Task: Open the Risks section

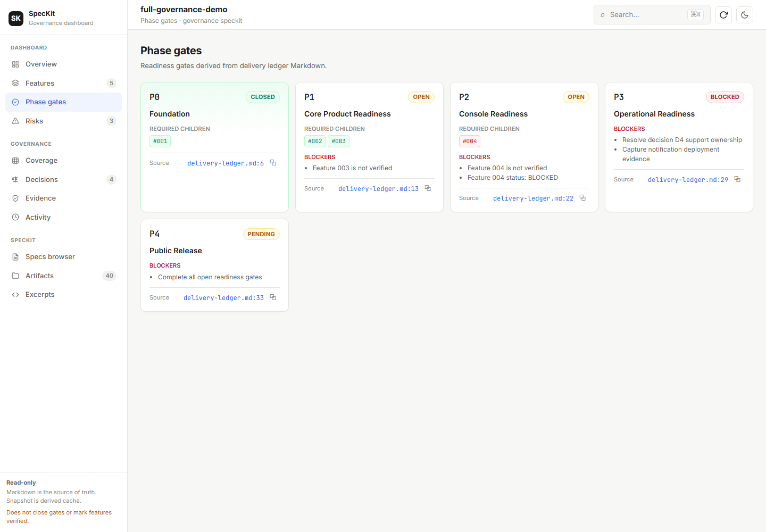Action: coord(63,121)
